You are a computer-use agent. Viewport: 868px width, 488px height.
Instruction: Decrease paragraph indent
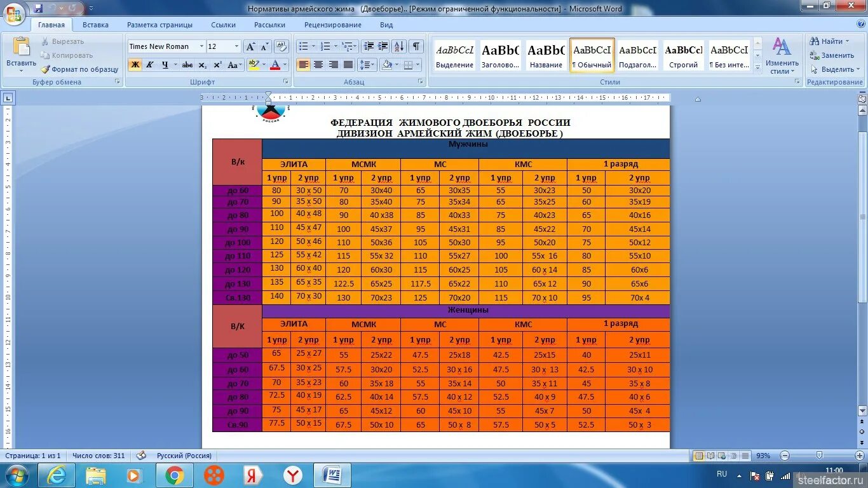[x=369, y=46]
